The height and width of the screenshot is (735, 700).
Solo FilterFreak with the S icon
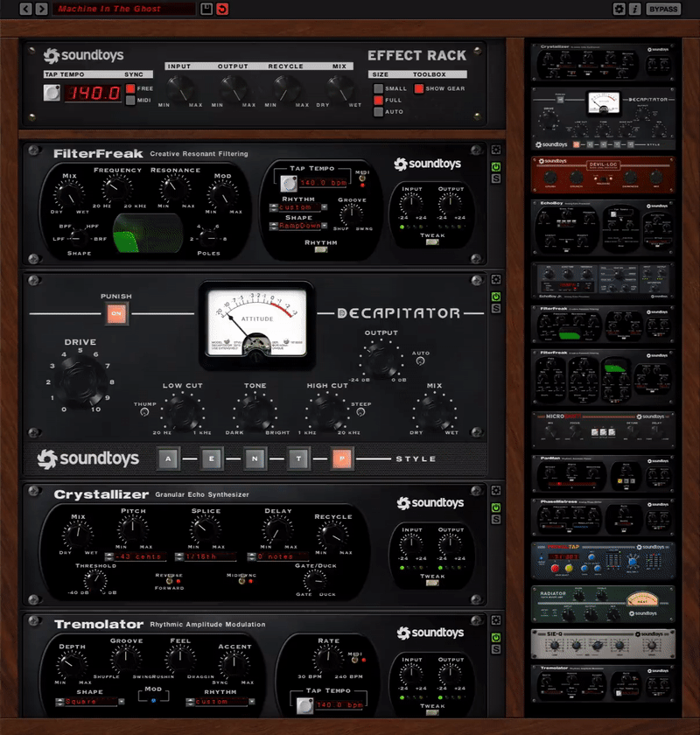tap(495, 178)
